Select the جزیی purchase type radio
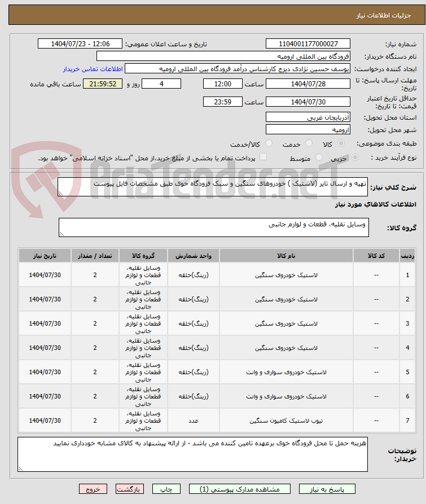Screen dimensions: 426x504 [355, 157]
